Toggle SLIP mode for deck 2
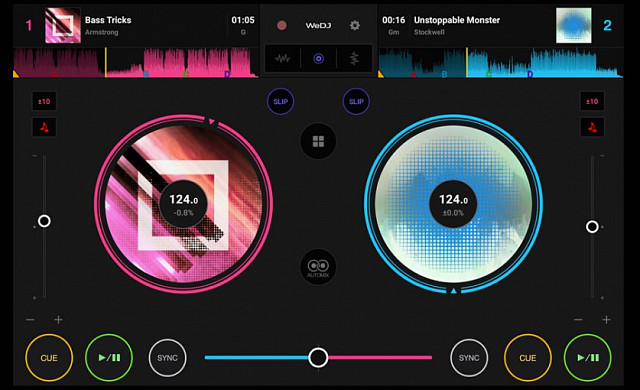Viewport: 640px width, 390px height. (x=356, y=101)
